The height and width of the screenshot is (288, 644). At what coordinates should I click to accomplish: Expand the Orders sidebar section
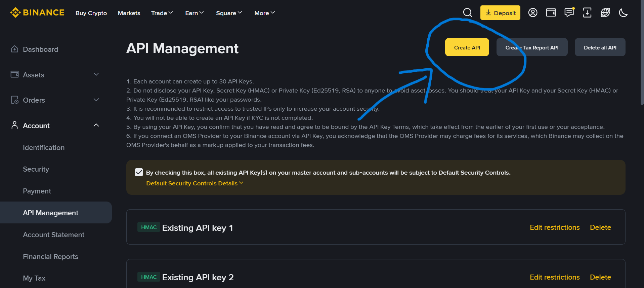pos(96,100)
